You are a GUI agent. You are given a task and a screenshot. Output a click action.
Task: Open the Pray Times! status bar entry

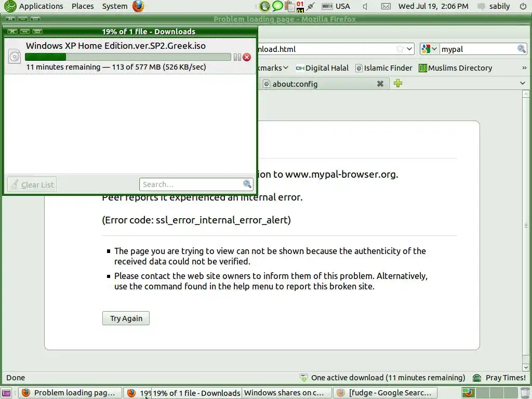[506, 378]
